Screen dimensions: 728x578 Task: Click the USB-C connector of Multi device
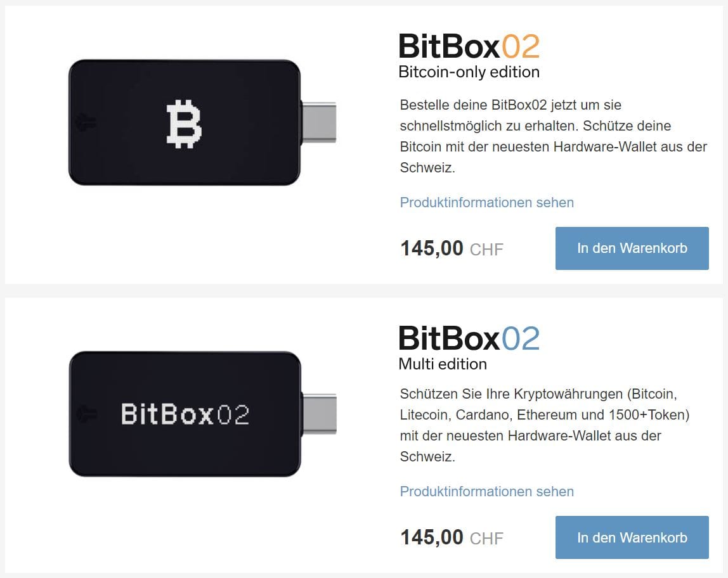point(319,414)
